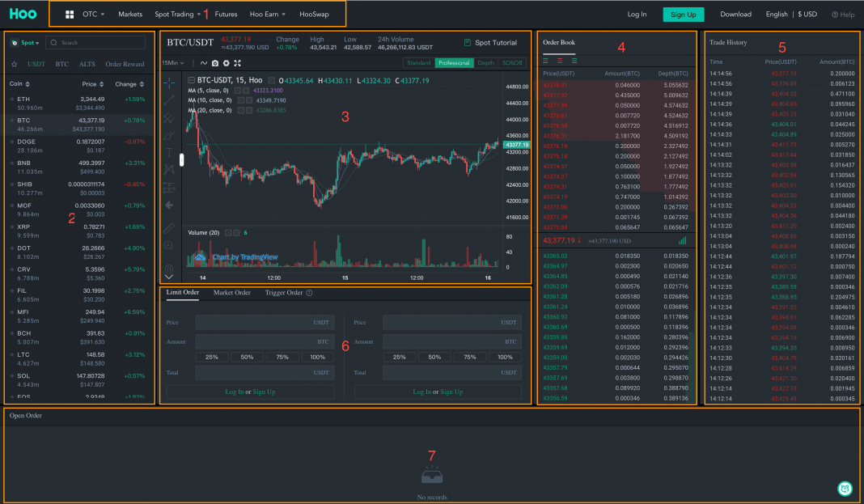864x504 pixels.
Task: Favorite the BNB coin star
Action: [11, 163]
